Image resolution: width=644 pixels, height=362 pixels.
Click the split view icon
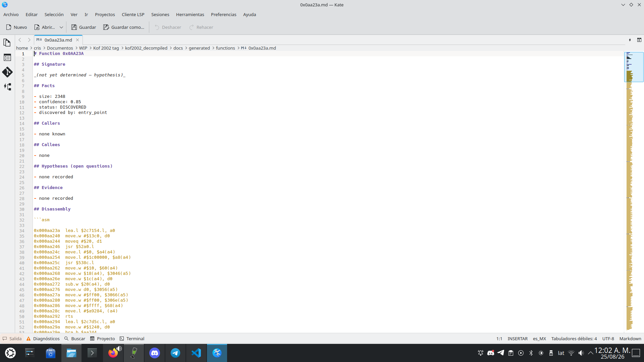pos(639,40)
